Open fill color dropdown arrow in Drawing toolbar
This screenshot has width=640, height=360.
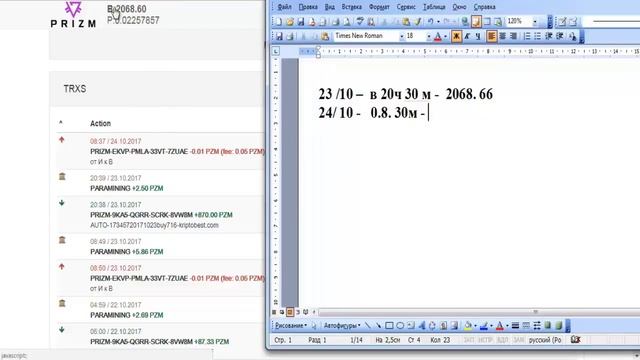(x=476, y=325)
